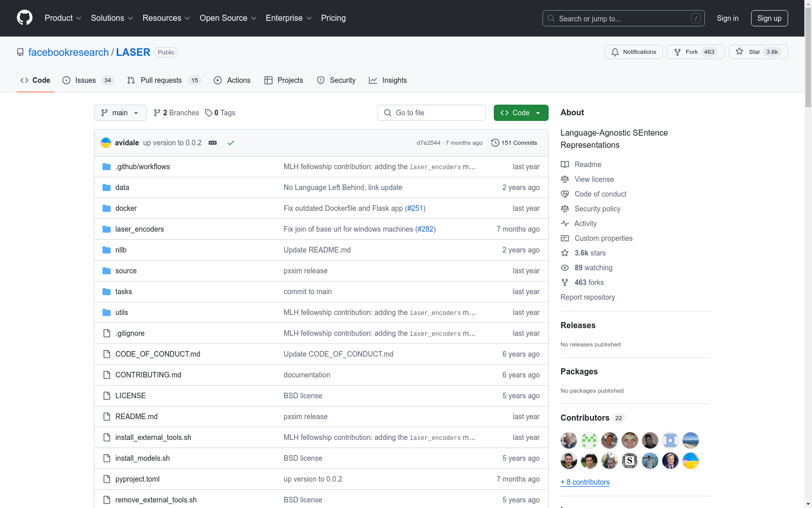Go to the Pricing page
Viewport: 812px width, 508px height.
pos(333,18)
